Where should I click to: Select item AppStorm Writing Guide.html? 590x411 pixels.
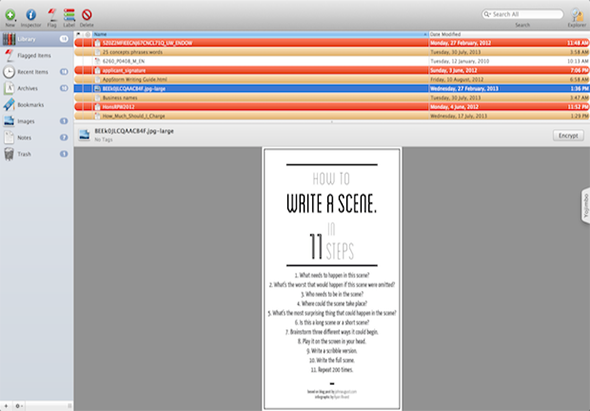(x=331, y=79)
